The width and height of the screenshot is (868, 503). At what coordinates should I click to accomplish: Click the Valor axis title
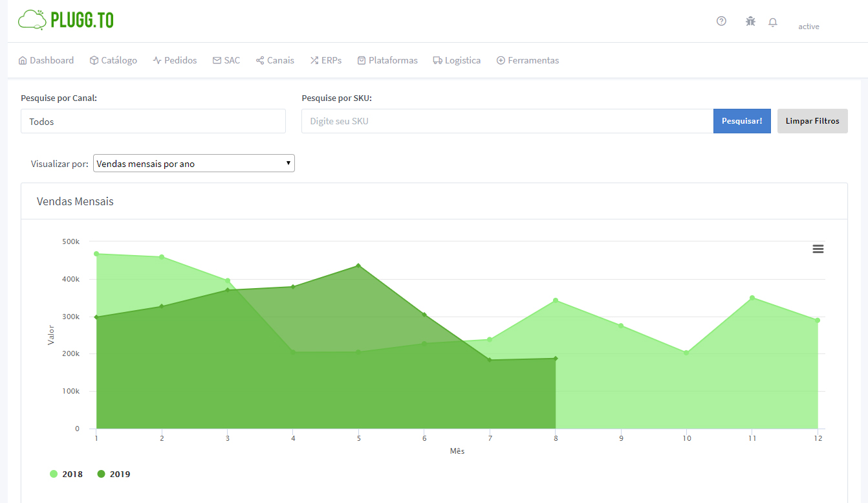(x=52, y=335)
